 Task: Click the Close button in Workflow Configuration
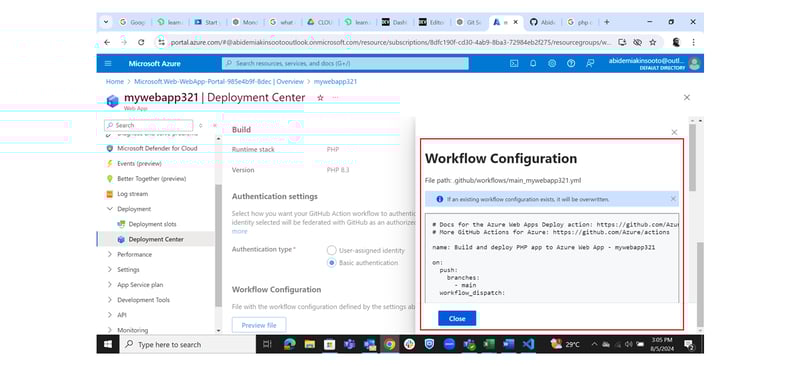(457, 319)
